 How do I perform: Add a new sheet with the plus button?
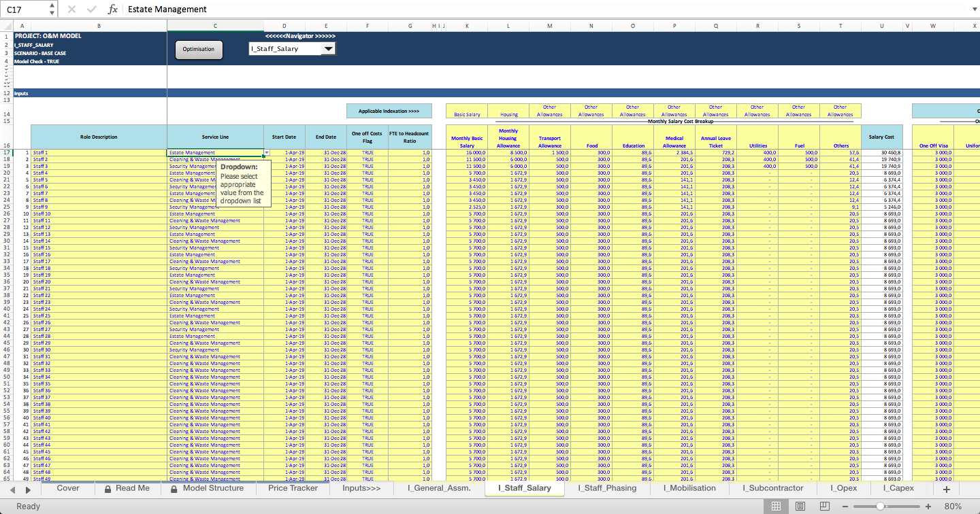point(946,489)
